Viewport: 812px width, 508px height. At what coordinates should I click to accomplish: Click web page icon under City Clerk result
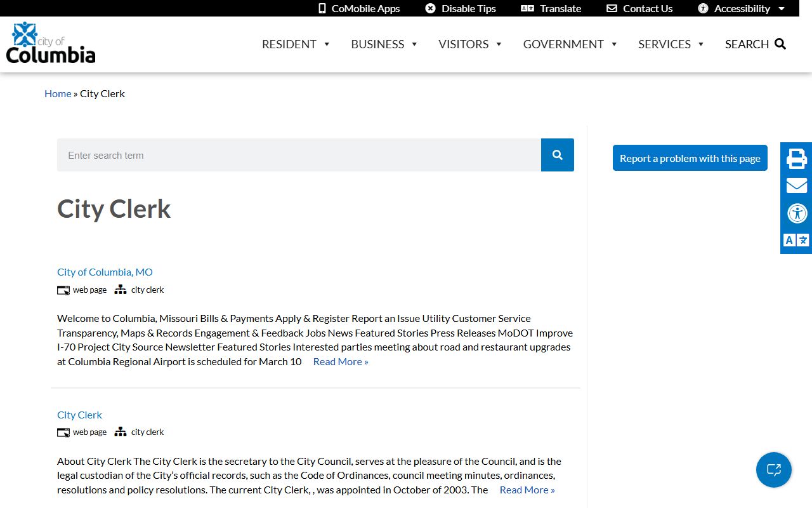[x=63, y=432]
